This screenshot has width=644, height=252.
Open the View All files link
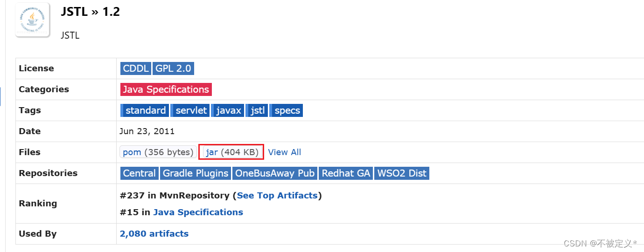pos(285,152)
